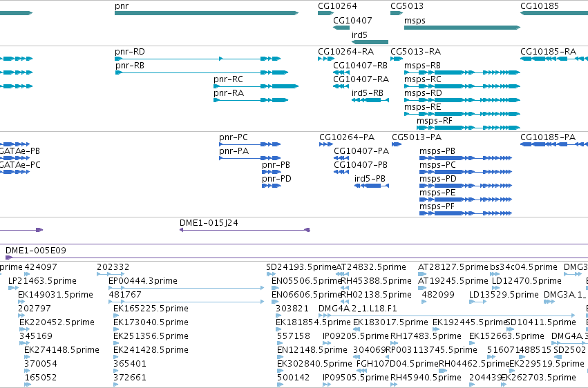Click protein msps-PD
Image resolution: width=588 pixels, height=388 pixels.
(x=466, y=186)
